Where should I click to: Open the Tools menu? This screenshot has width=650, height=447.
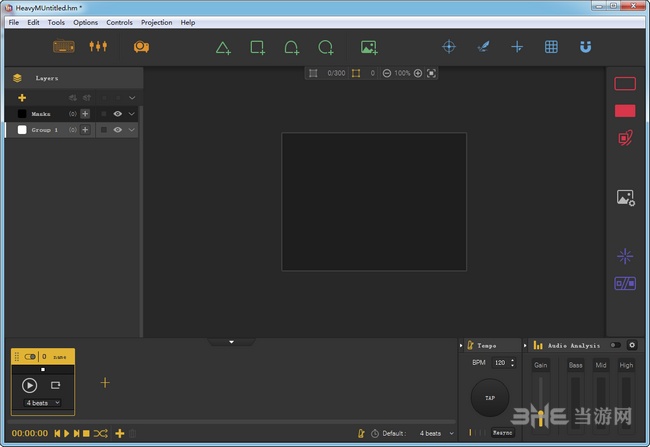tap(56, 22)
